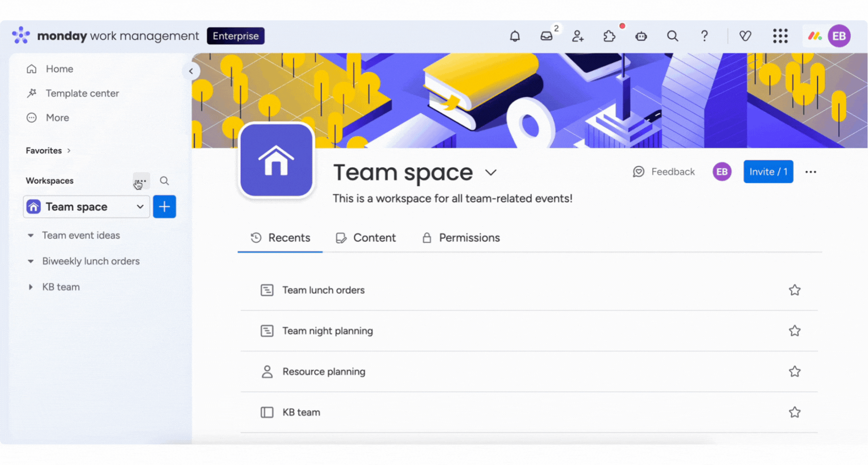Favorite the Team night planning star
This screenshot has width=868, height=465.
pyautogui.click(x=795, y=331)
